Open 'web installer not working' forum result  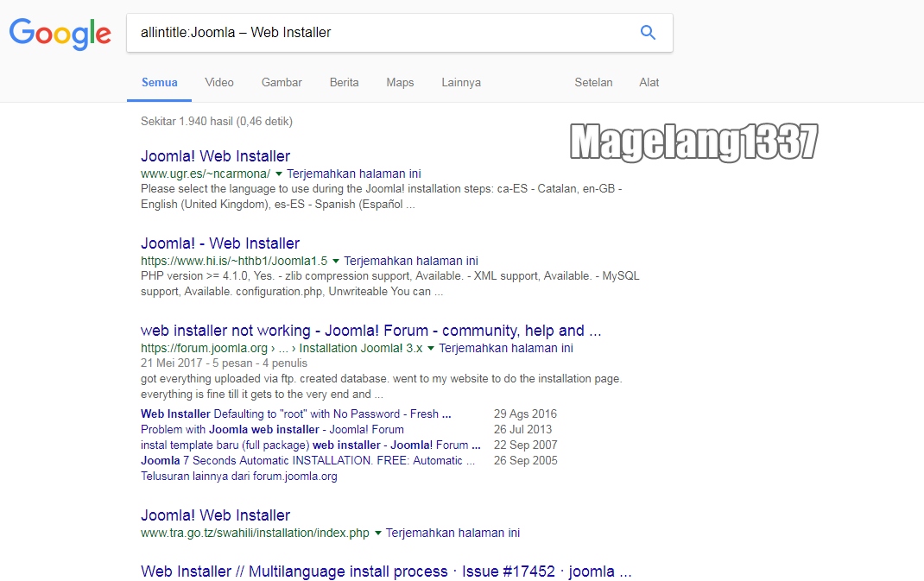(370, 331)
